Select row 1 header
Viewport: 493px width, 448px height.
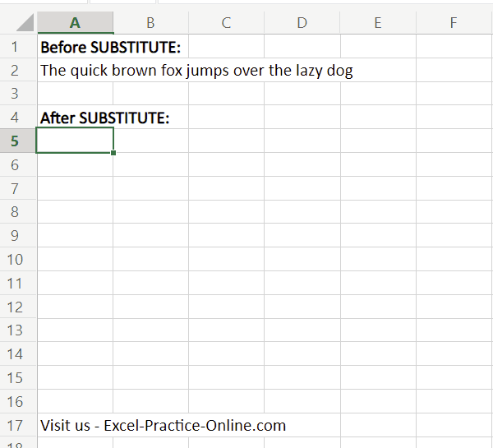tap(14, 47)
